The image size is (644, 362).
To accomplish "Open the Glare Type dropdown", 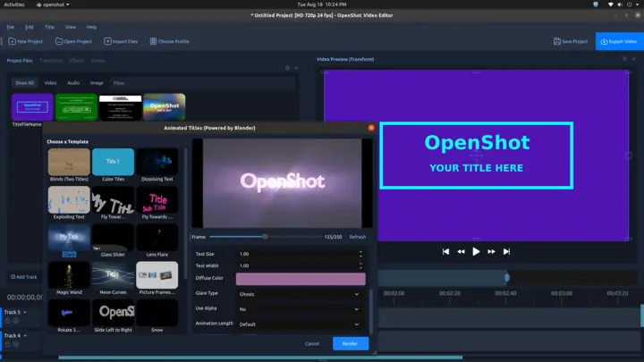I will tap(300, 294).
